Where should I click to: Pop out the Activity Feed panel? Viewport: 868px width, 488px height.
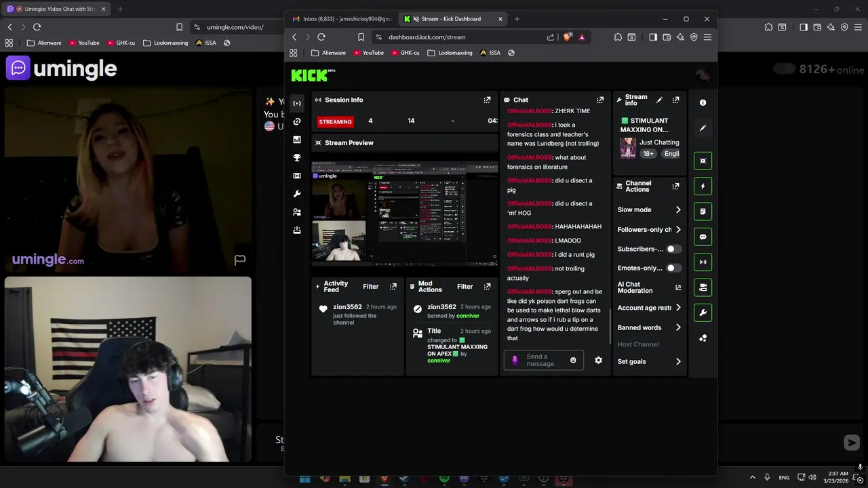click(x=393, y=286)
